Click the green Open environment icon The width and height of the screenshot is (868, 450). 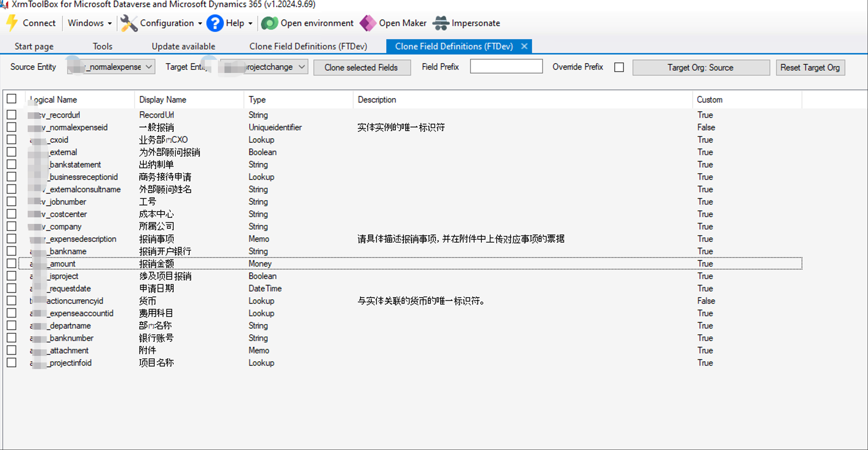click(270, 23)
